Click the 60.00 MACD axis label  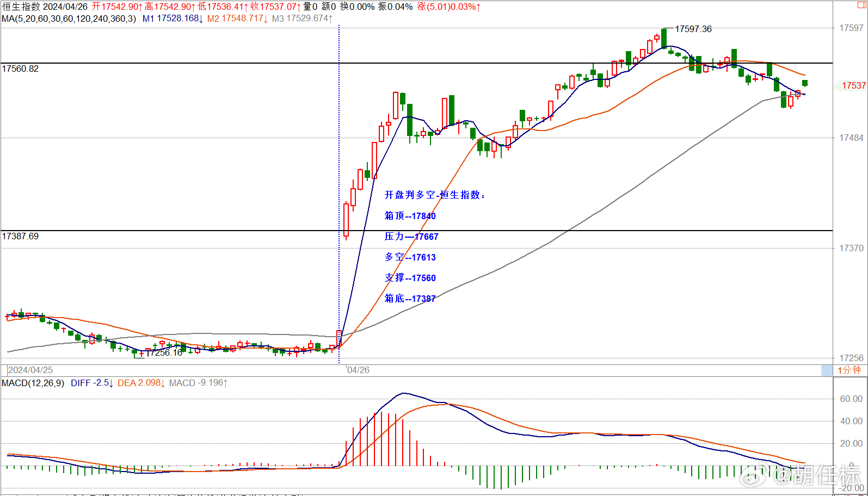(851, 399)
